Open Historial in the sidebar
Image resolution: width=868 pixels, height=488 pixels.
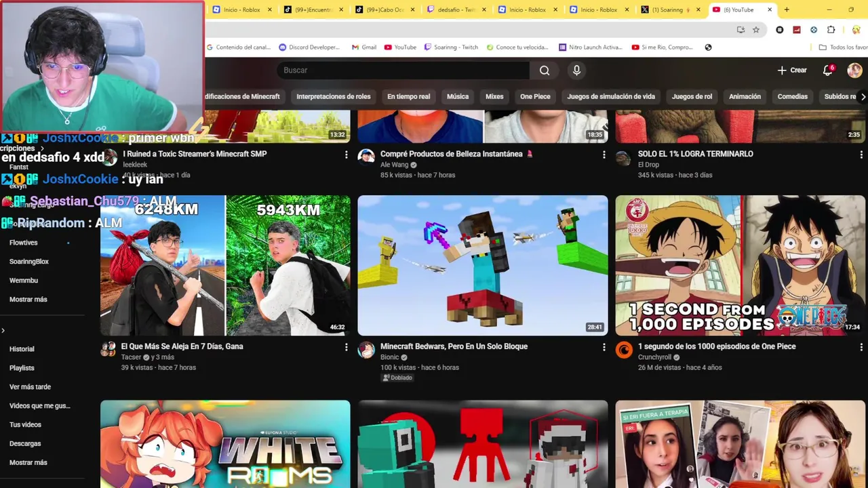[22, 349]
